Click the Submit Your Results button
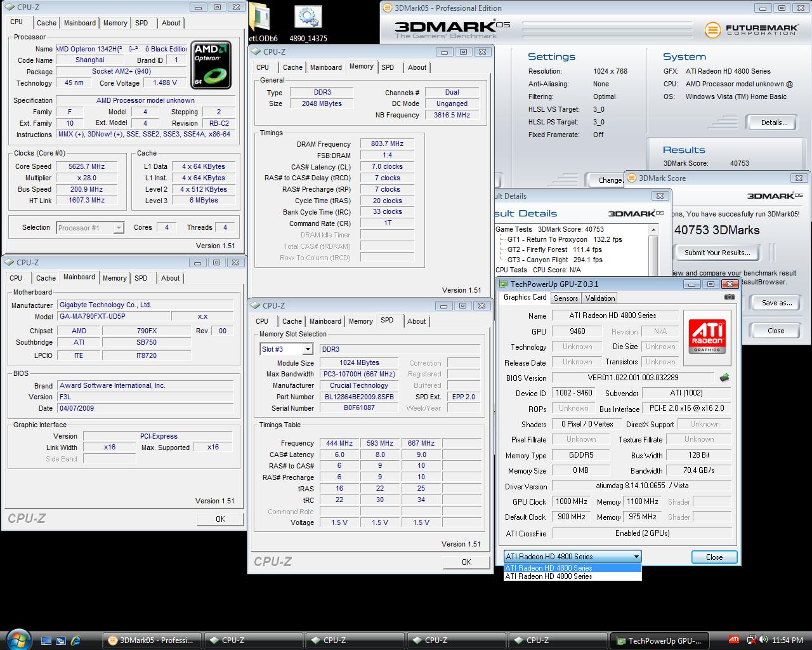Image resolution: width=812 pixels, height=650 pixels. tap(717, 253)
